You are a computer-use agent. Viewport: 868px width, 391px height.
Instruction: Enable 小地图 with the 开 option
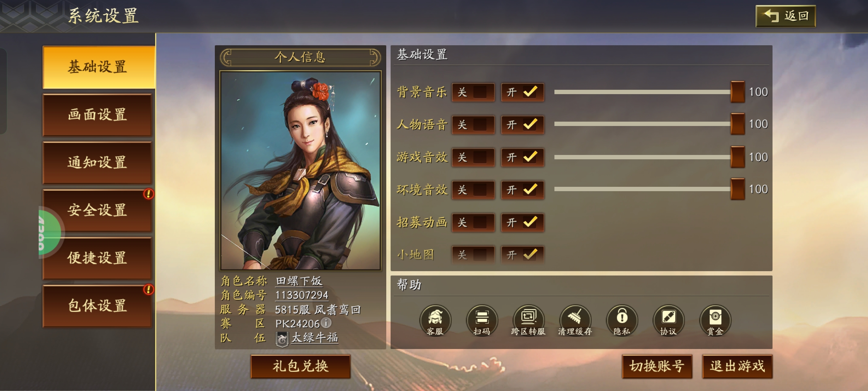click(x=522, y=255)
